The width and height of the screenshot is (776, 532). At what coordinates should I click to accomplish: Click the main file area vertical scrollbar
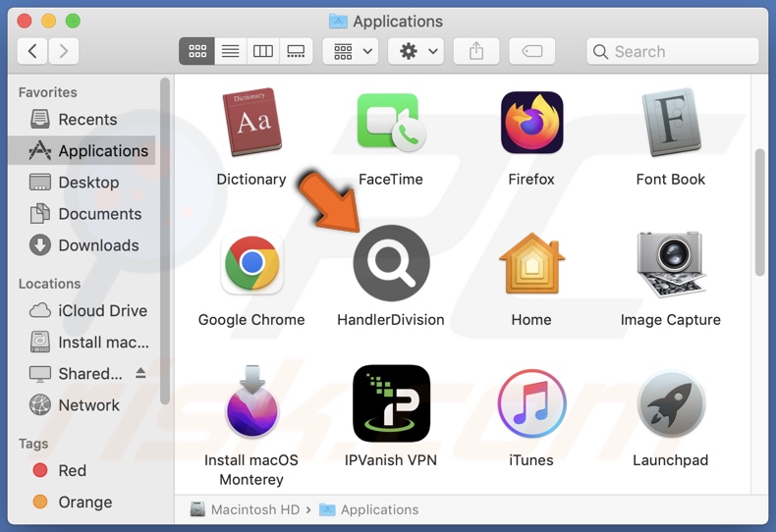759,213
